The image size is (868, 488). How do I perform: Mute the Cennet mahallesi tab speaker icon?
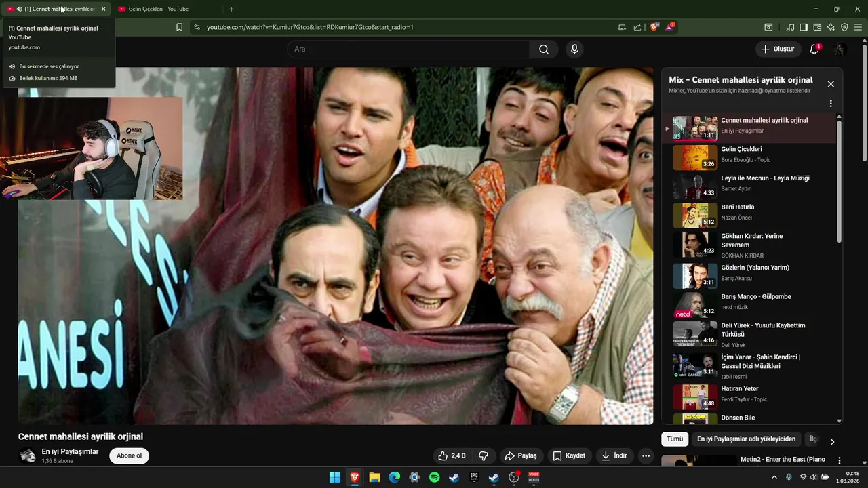point(19,9)
